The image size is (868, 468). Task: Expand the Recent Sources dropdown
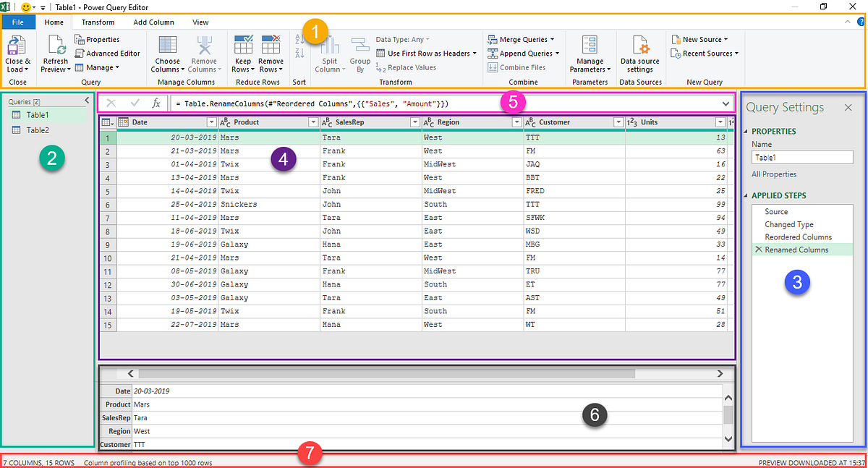click(705, 53)
